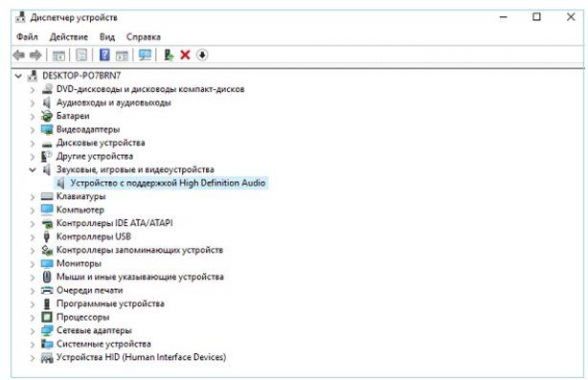Image resolution: width=588 pixels, height=380 pixels.
Task: Expand the Системные устройства node
Action: [x=33, y=345]
